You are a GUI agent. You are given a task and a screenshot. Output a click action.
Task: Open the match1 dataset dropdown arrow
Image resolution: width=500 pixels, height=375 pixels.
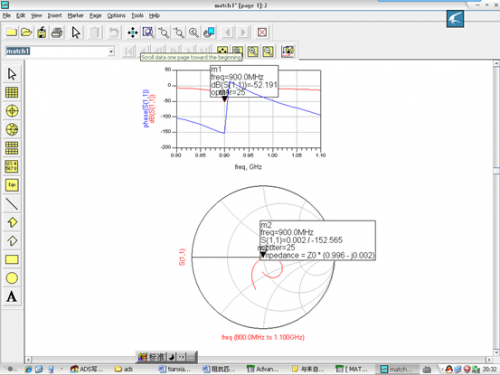(111, 51)
